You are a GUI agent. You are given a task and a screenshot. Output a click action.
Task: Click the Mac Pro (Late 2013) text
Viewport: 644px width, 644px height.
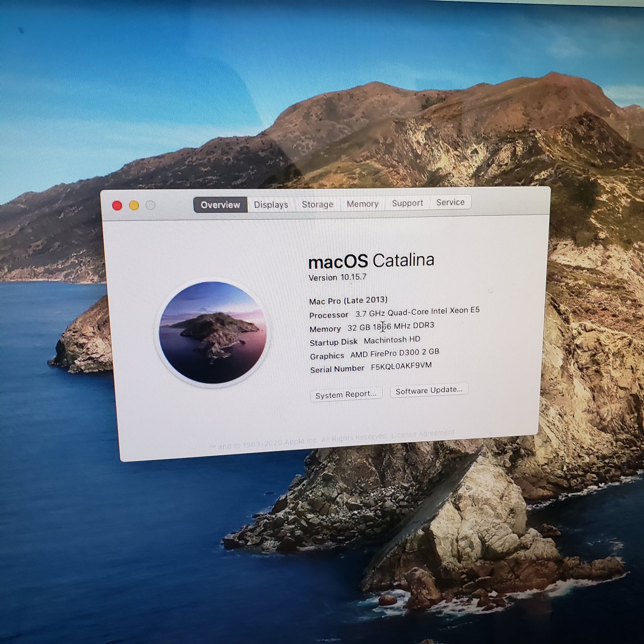348,300
